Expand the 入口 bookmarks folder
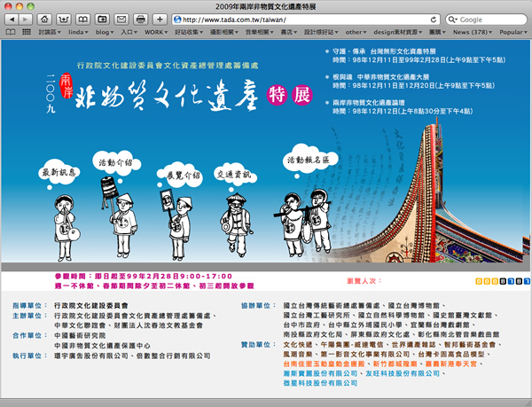The height and width of the screenshot is (407, 532). (x=129, y=32)
